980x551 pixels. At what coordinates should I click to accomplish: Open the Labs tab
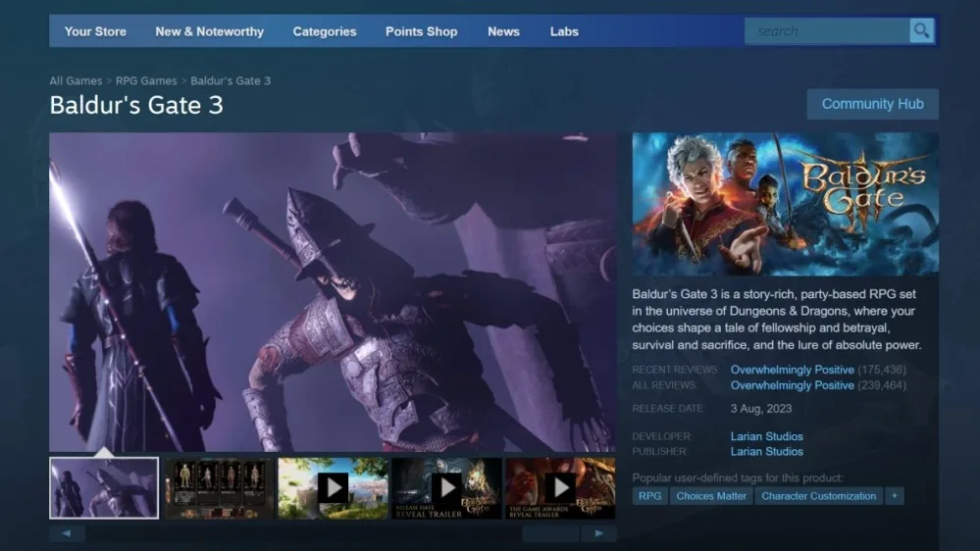(x=564, y=31)
